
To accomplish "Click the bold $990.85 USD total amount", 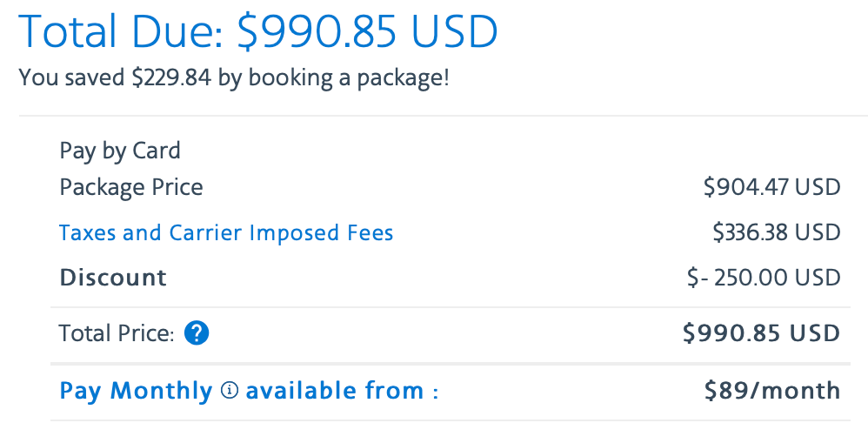I will 761,333.
